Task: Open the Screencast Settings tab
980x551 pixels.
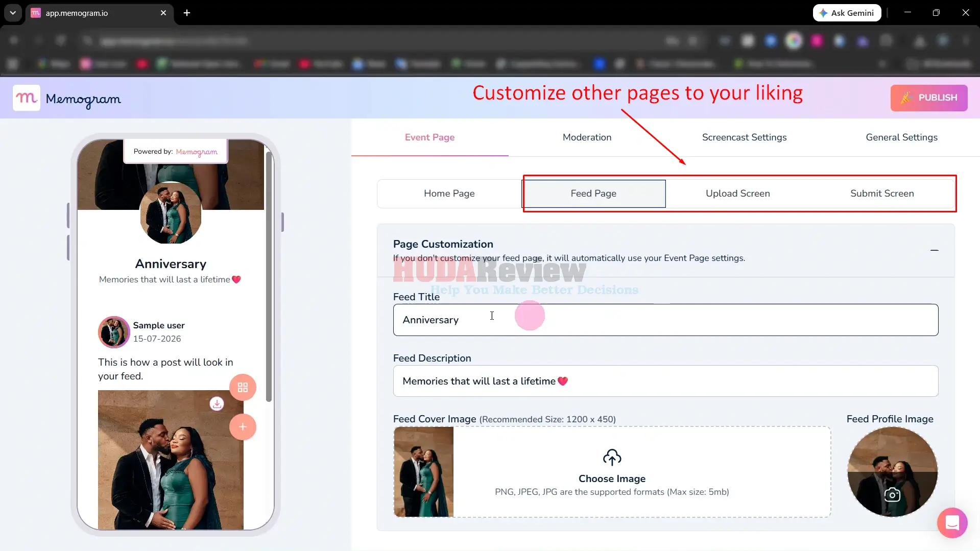Action: point(744,137)
